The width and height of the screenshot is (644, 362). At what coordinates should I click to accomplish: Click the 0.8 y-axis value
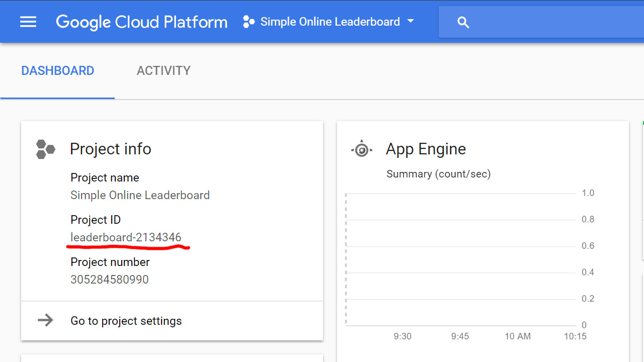coord(588,219)
